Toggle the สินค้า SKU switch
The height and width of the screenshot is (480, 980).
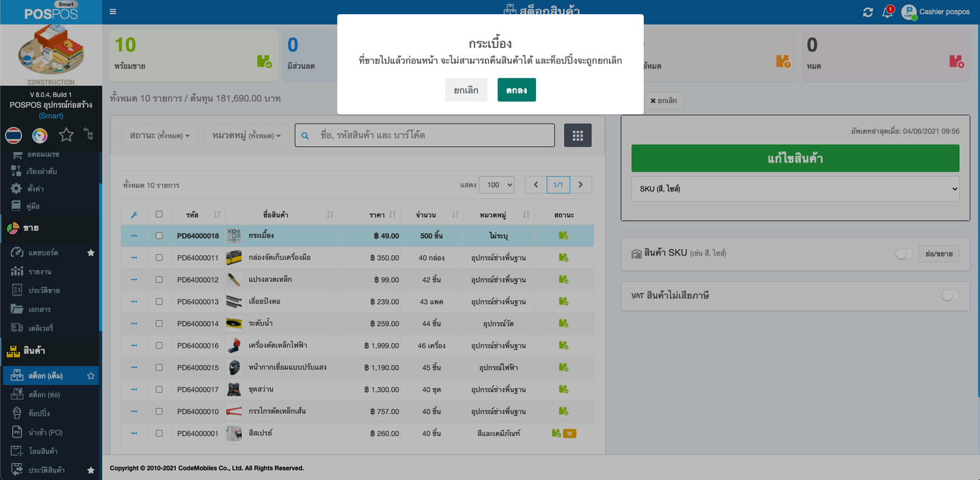pyautogui.click(x=904, y=253)
